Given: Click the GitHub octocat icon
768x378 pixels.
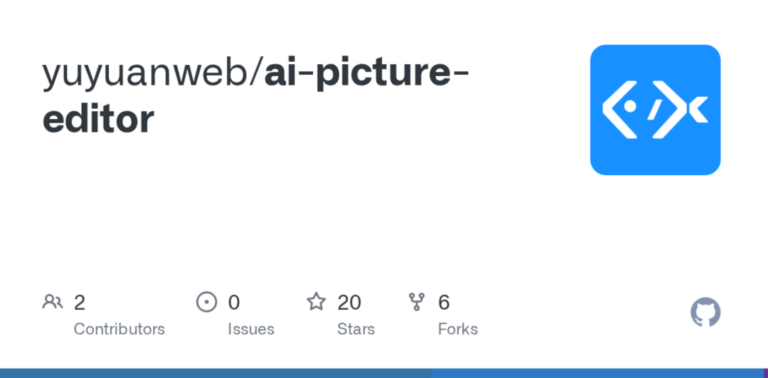Looking at the screenshot, I should point(705,312).
